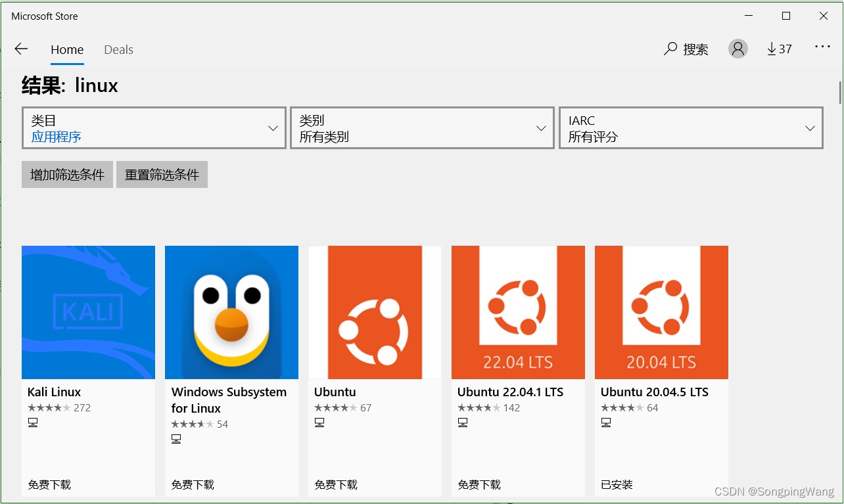
Task: Open the user account avatar
Action: (738, 49)
